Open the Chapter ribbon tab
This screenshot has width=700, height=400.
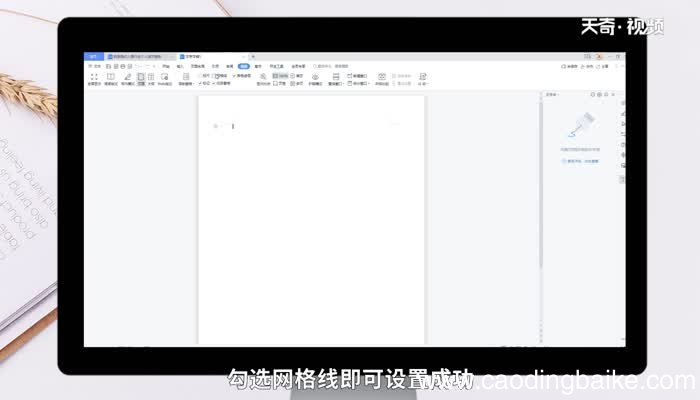click(x=258, y=66)
